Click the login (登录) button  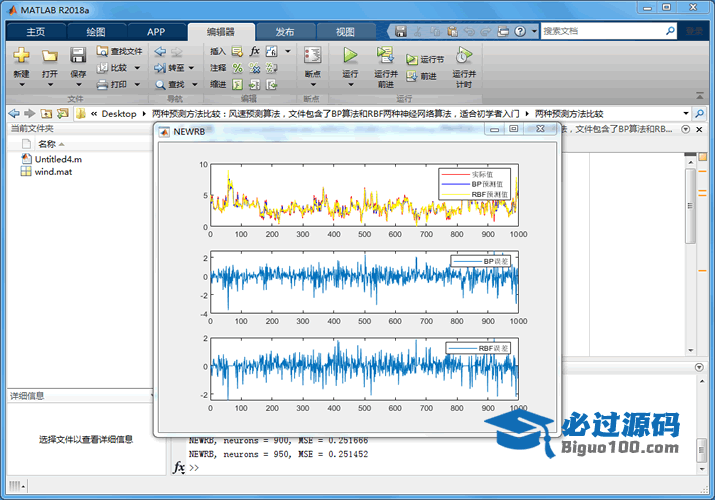click(694, 31)
